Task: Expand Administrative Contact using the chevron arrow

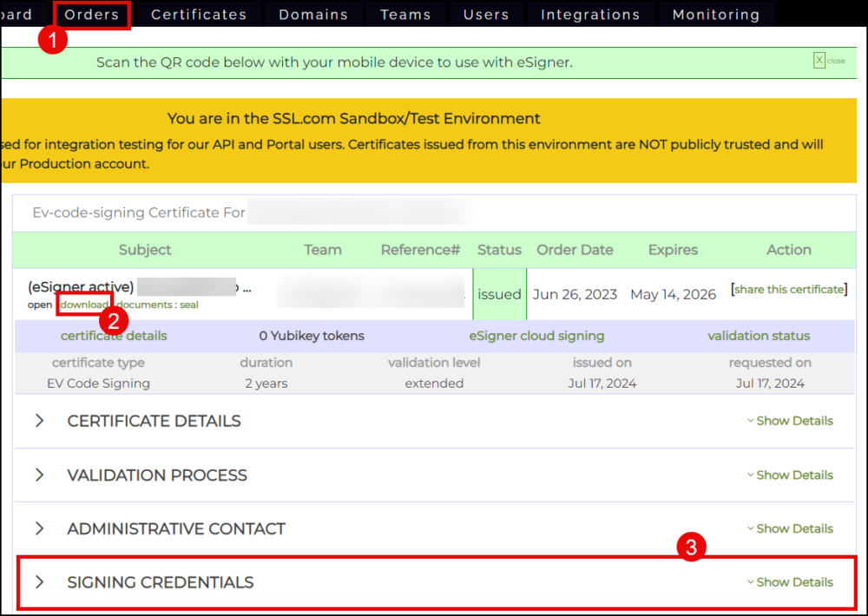Action: 39,528
